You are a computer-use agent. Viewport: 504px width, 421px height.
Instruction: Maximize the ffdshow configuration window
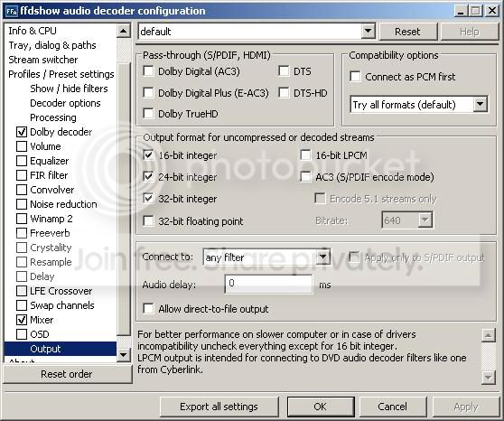476,11
